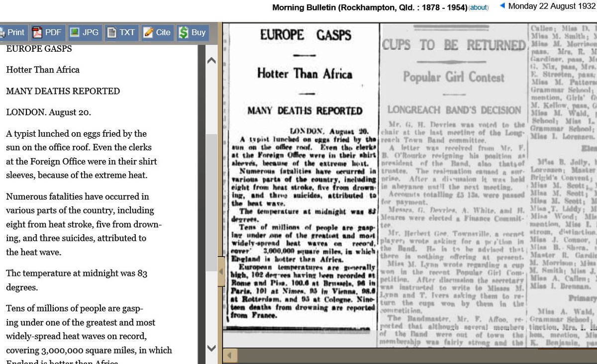Click the Cite pencil icon
597x364 pixels.
pos(148,33)
